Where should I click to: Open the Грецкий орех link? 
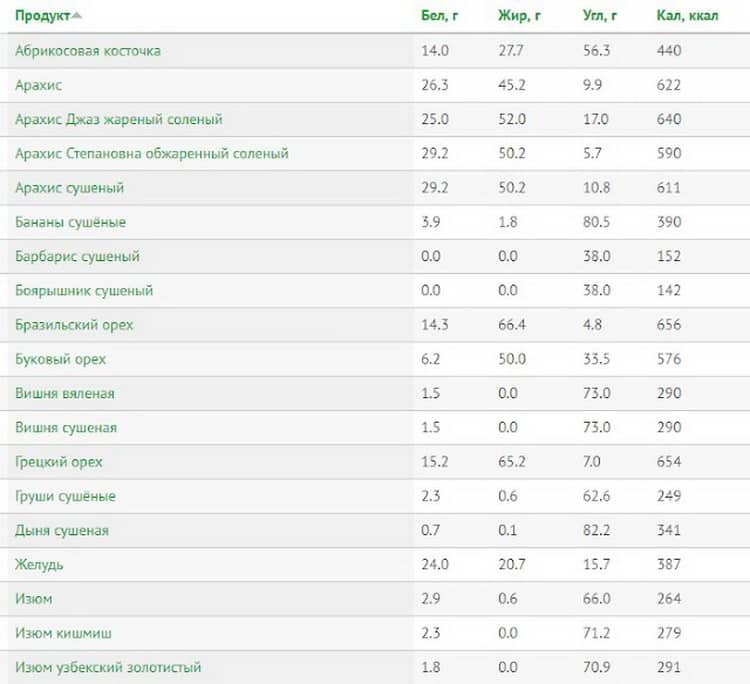[59, 462]
